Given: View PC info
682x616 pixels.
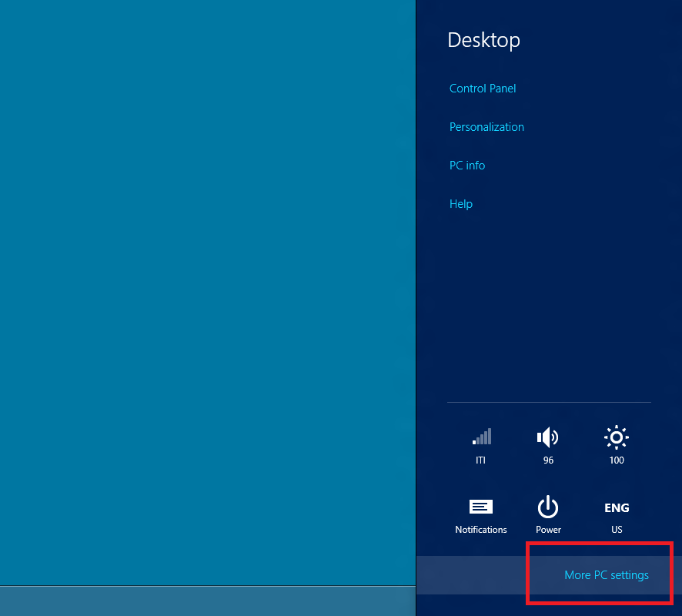Looking at the screenshot, I should (467, 165).
